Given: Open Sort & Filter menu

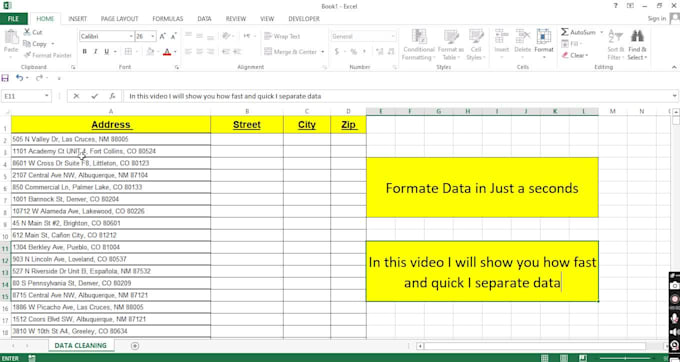Looking at the screenshot, I should 615,45.
